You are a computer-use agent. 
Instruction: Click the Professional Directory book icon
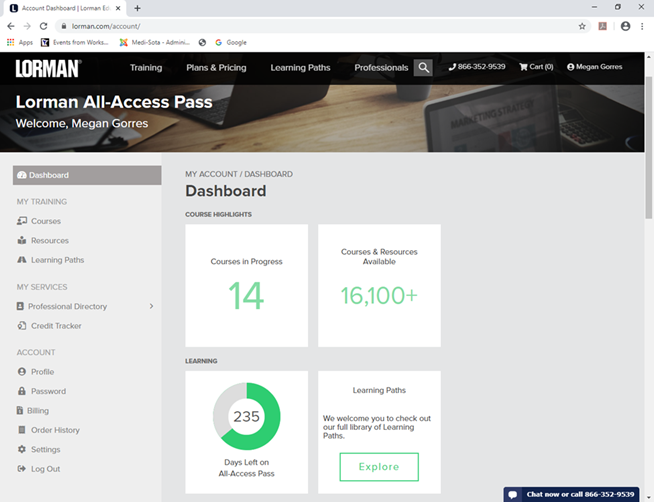click(20, 306)
